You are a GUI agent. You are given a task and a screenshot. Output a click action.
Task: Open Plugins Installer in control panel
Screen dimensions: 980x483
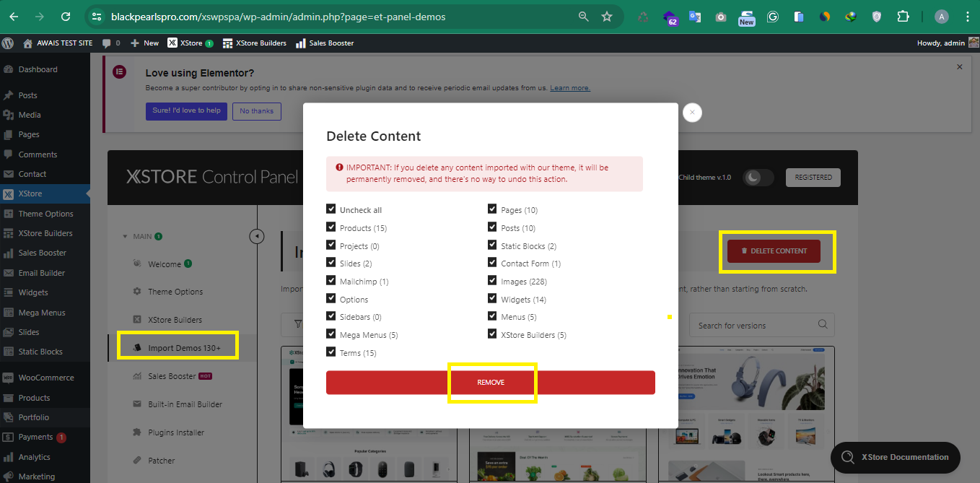point(176,432)
